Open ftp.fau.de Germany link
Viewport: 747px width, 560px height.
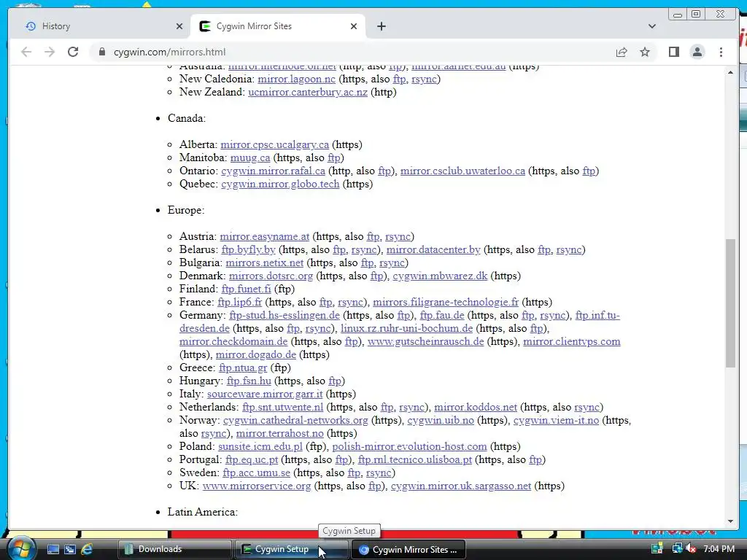click(441, 315)
